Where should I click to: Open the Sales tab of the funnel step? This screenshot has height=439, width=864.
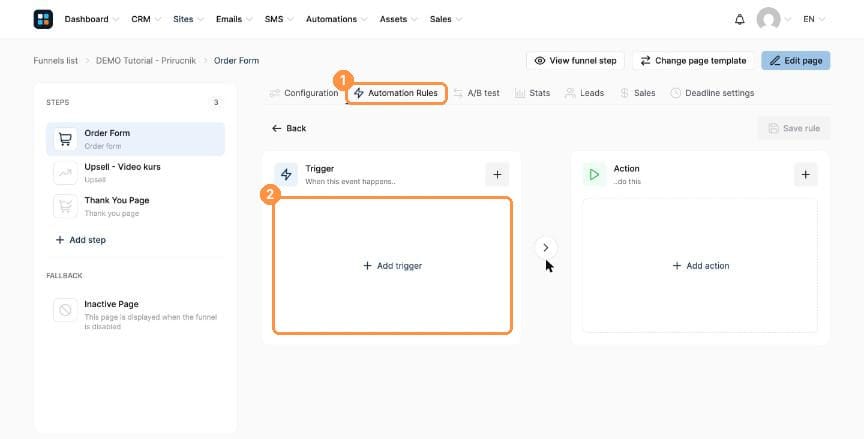(638, 93)
